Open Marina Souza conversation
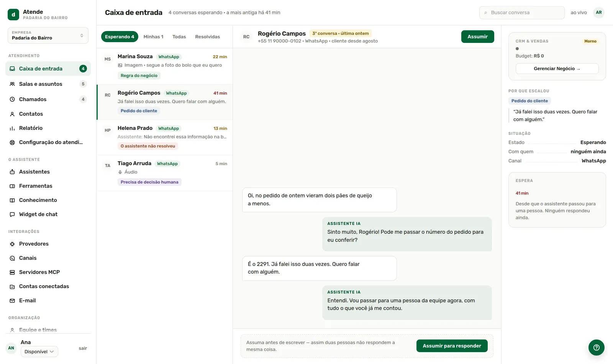Image resolution: width=613 pixels, height=364 pixels. click(x=165, y=66)
